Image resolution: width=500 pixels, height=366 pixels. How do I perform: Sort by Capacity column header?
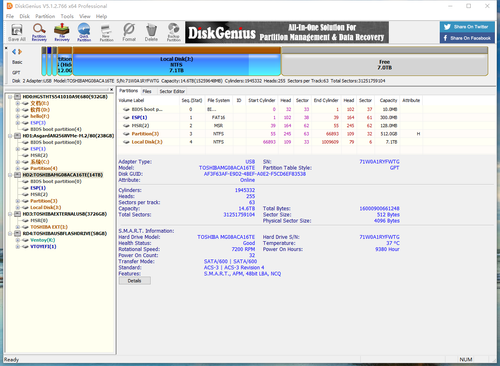click(x=388, y=100)
